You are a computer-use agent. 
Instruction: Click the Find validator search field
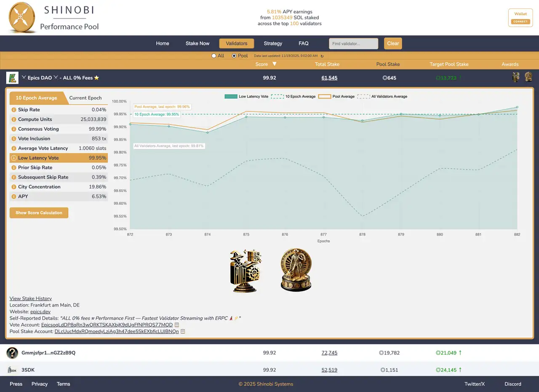point(353,43)
